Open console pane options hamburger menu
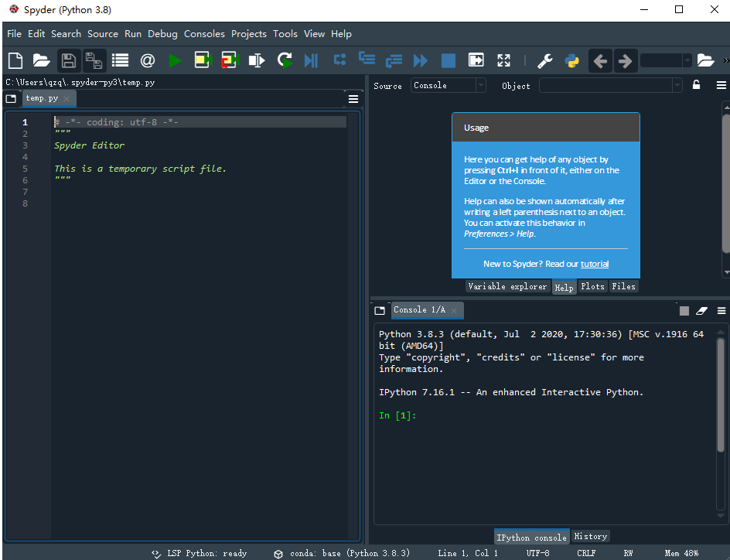This screenshot has width=730, height=560. click(721, 311)
